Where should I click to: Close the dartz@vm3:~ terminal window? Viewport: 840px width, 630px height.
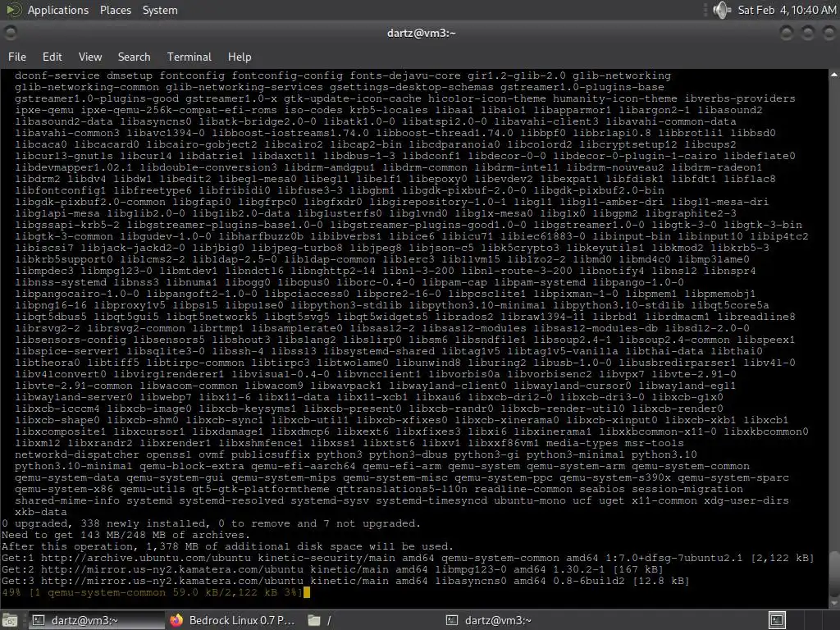[x=828, y=33]
